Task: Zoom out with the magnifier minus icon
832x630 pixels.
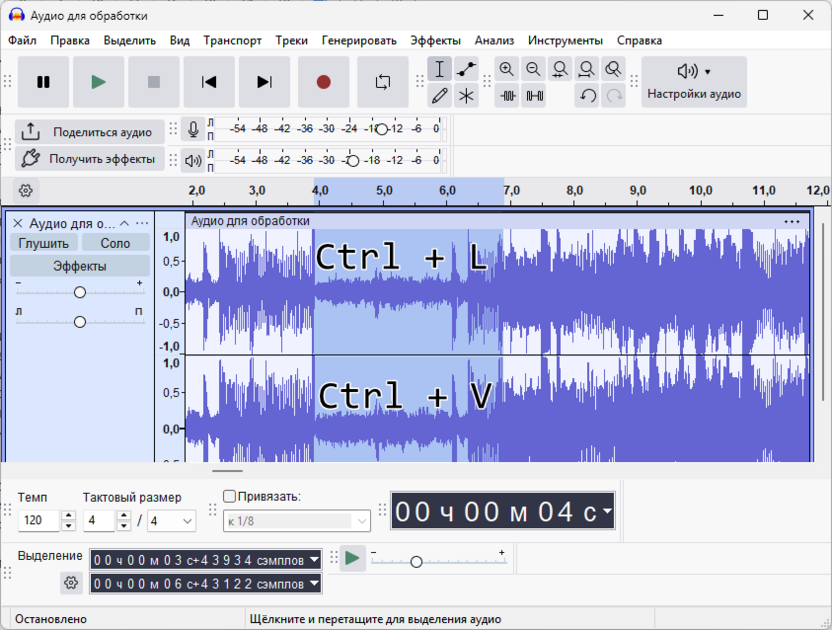Action: coord(533,69)
